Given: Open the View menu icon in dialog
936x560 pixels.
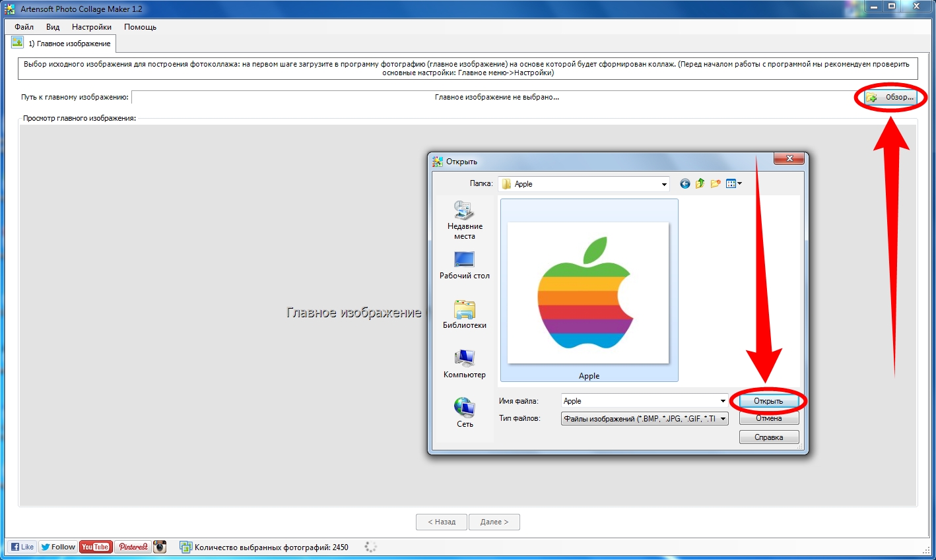Looking at the screenshot, I should 733,183.
